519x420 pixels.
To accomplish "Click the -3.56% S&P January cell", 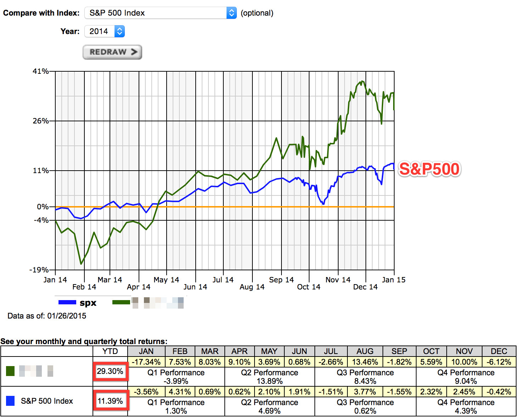I will click(146, 392).
